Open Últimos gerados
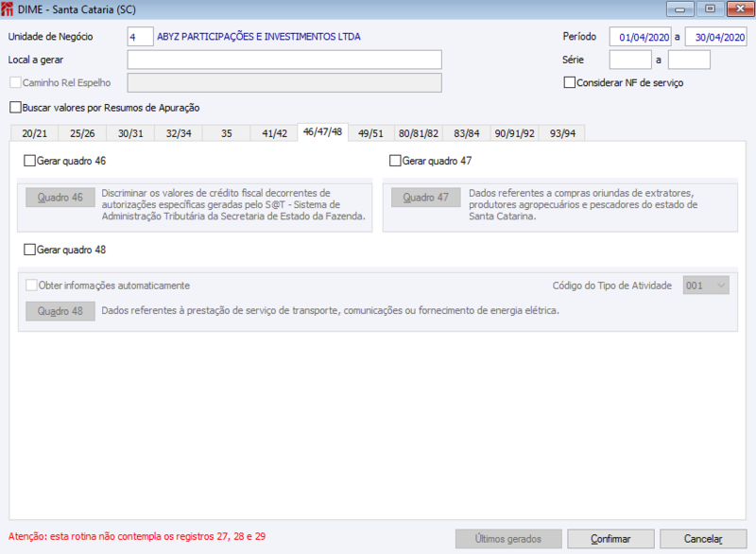This screenshot has width=756, height=554. (x=507, y=539)
